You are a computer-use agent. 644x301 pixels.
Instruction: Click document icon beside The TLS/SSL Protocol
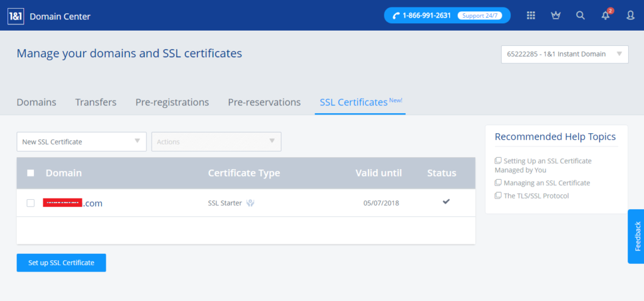[498, 196]
